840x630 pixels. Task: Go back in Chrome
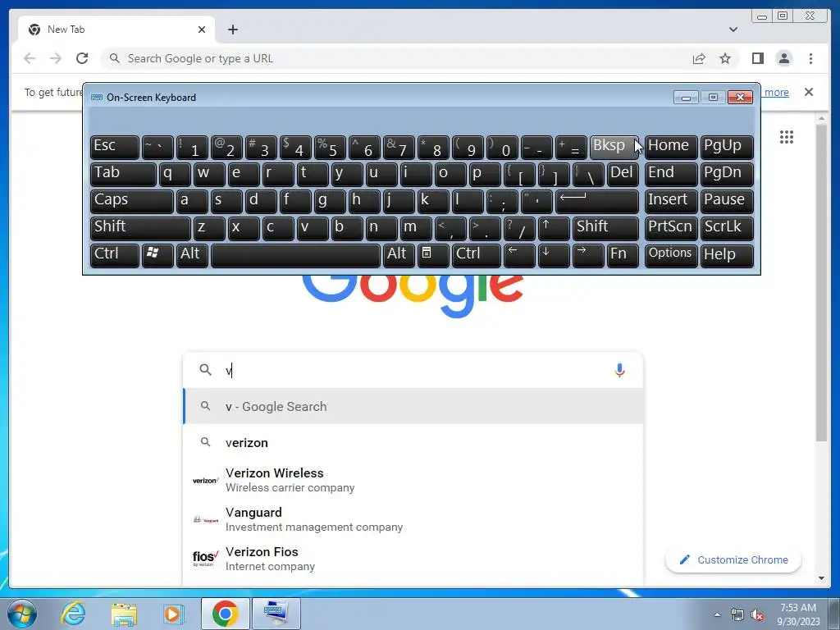click(30, 58)
